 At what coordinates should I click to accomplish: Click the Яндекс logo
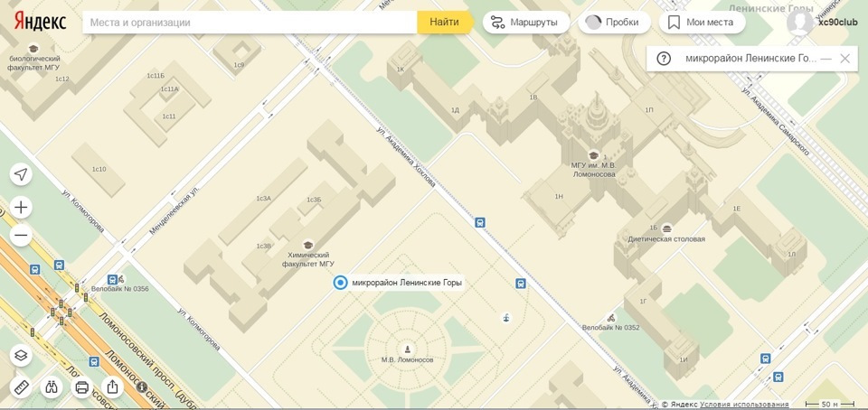[40, 22]
